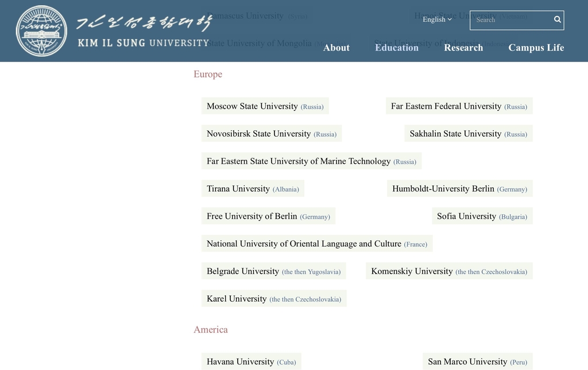Viewport: 588px width, 370px height.
Task: Select Novosibirsk State University entry
Action: pyautogui.click(x=272, y=133)
